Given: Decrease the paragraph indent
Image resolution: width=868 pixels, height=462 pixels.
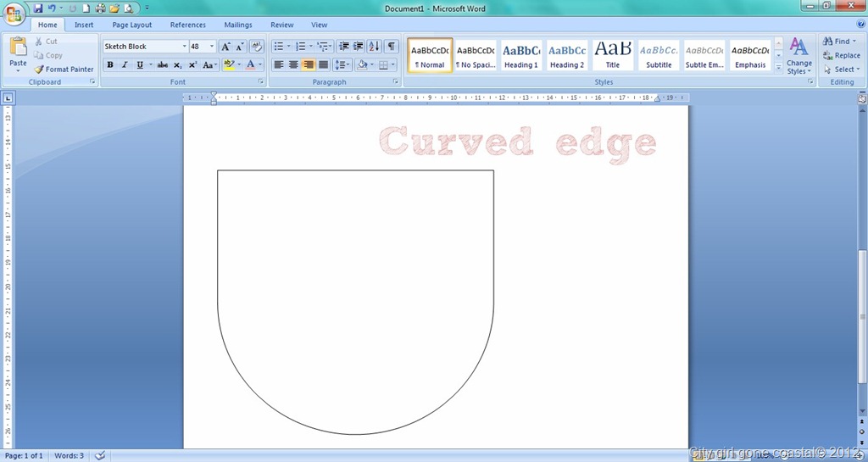Looking at the screenshot, I should (x=344, y=47).
